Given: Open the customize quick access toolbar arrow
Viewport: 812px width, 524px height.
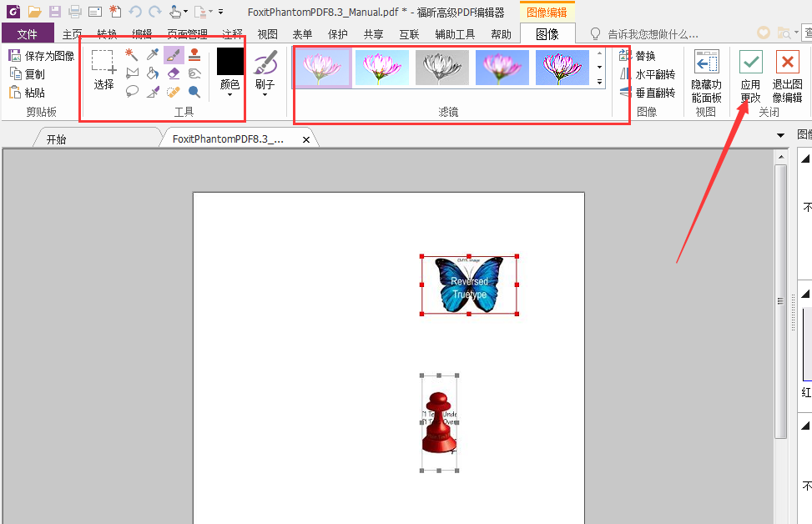Looking at the screenshot, I should (x=220, y=12).
